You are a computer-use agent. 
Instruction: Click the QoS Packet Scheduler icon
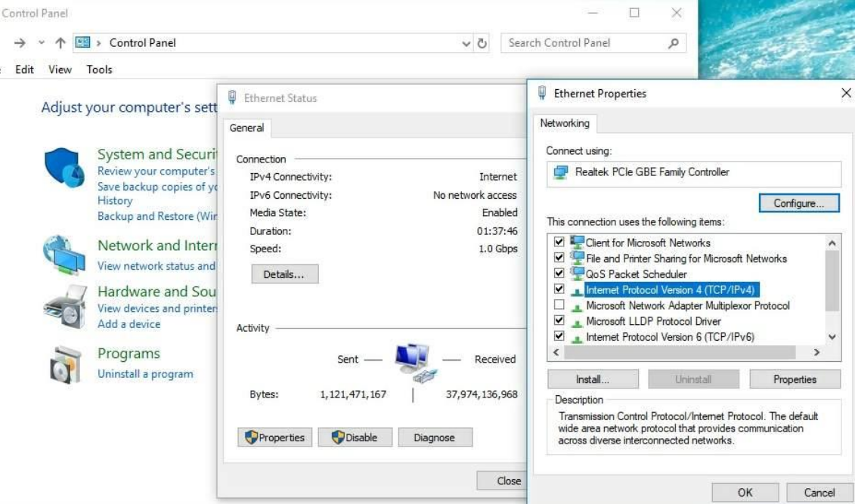pos(576,274)
